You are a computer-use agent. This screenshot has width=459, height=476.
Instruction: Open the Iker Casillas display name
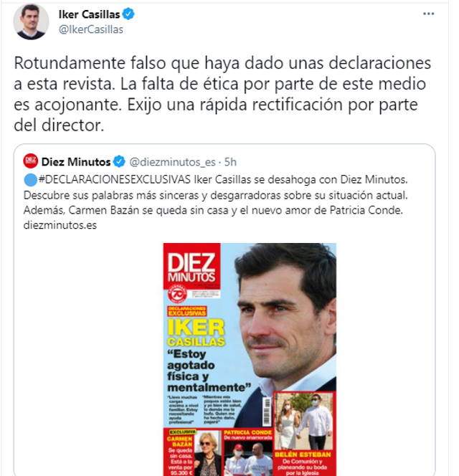click(90, 14)
